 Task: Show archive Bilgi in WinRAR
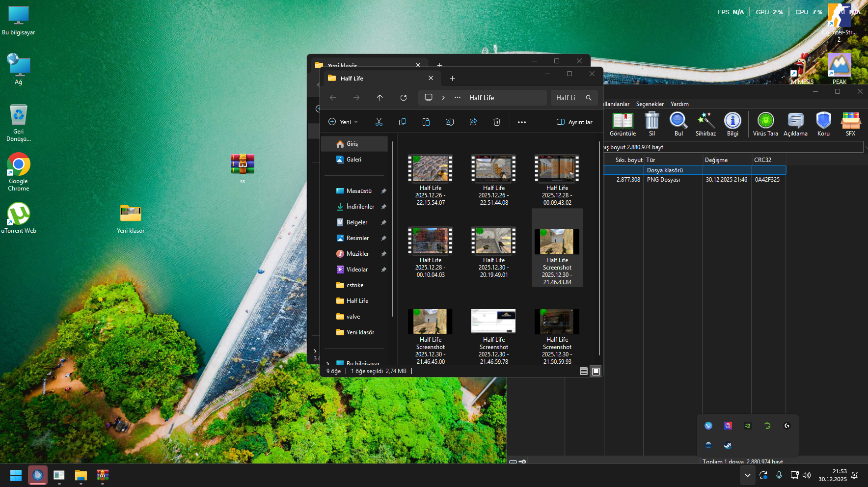[x=732, y=124]
